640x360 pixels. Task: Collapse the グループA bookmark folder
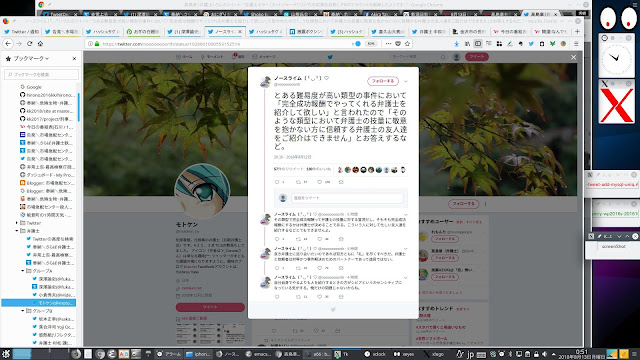23,271
